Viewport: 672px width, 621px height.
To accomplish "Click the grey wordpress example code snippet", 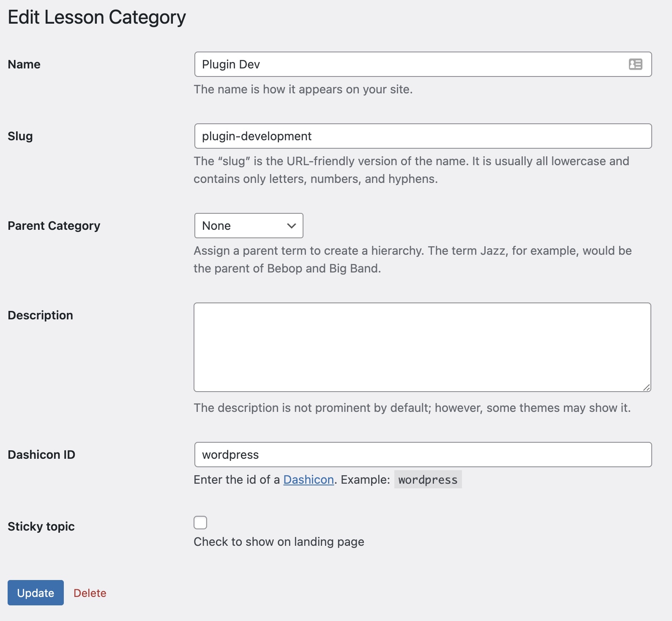I will [x=428, y=480].
